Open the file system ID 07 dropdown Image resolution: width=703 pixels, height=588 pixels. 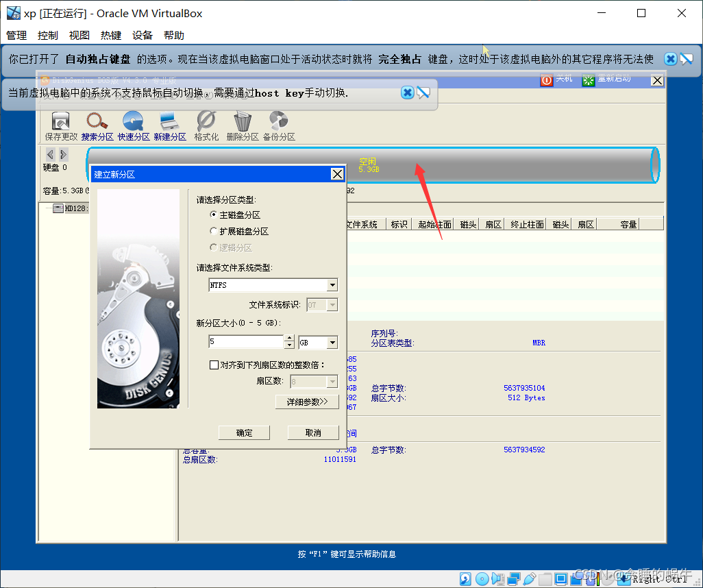pyautogui.click(x=332, y=305)
